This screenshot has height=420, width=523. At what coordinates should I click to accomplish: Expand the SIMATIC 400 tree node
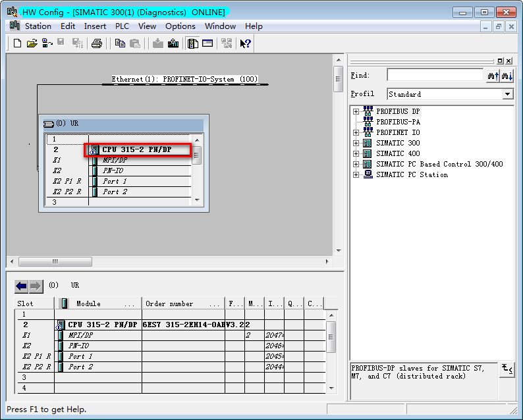pos(356,153)
